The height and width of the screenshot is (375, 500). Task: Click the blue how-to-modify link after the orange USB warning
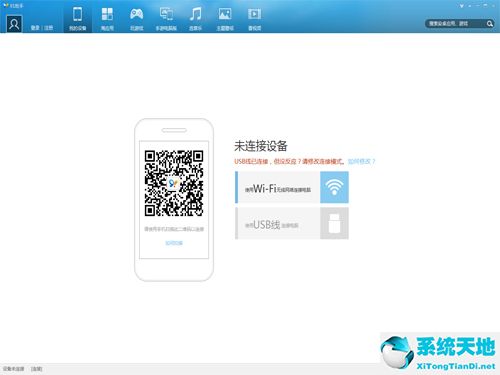361,161
